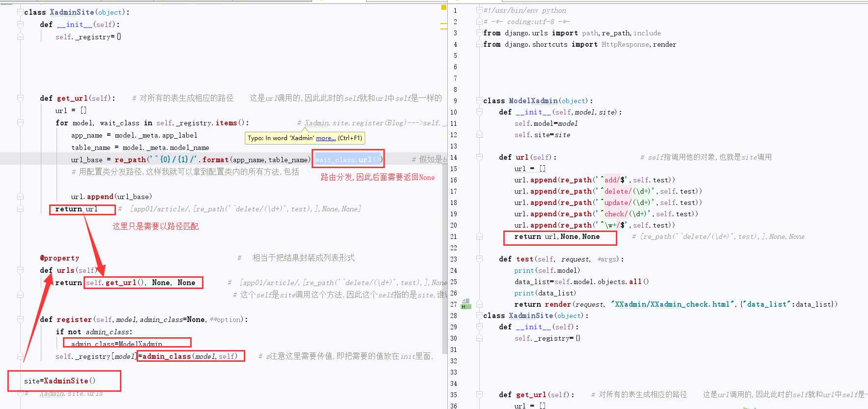This screenshot has height=409, width=868.
Task: Collapse left editor's def urls fold marker
Action: [x=20, y=270]
